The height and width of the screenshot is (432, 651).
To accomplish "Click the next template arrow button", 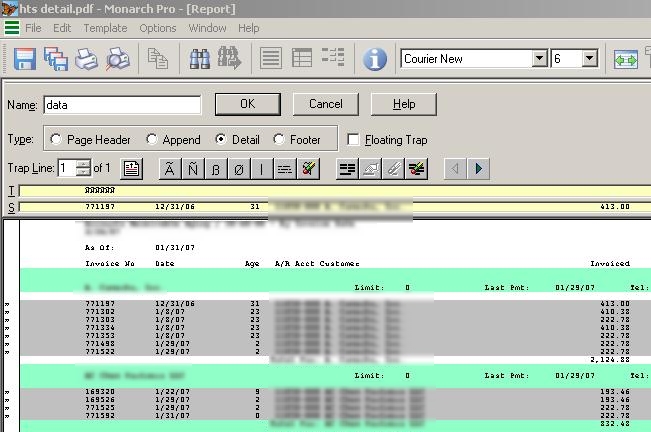I will pyautogui.click(x=478, y=168).
